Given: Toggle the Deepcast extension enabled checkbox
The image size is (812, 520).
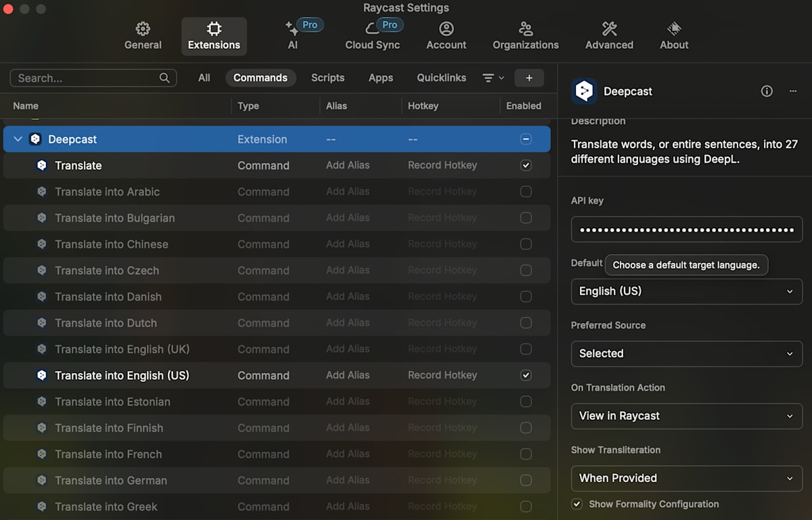Looking at the screenshot, I should (x=526, y=139).
